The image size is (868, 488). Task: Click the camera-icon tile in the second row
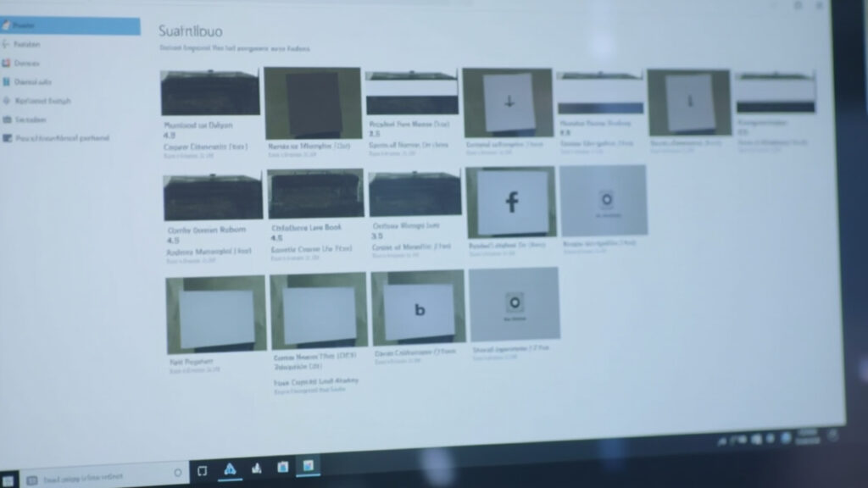point(606,199)
